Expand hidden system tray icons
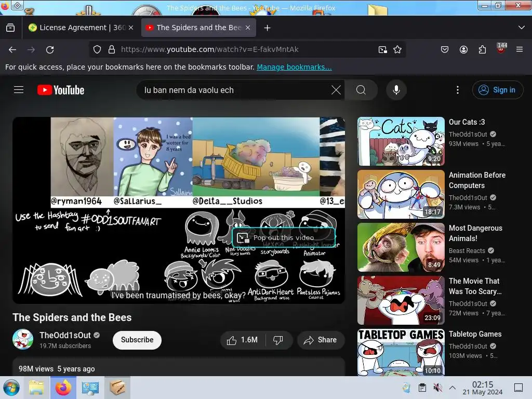532x399 pixels. coord(453,388)
